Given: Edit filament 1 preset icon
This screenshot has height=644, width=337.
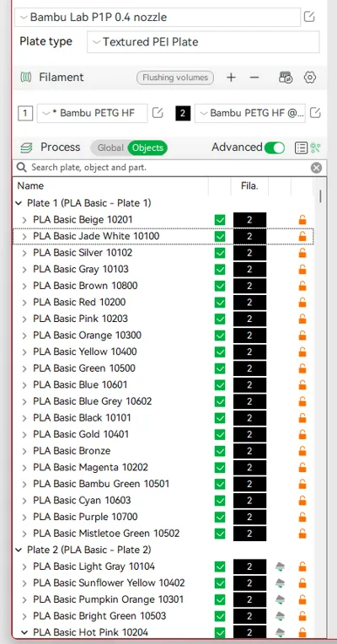Looking at the screenshot, I should point(158,113).
